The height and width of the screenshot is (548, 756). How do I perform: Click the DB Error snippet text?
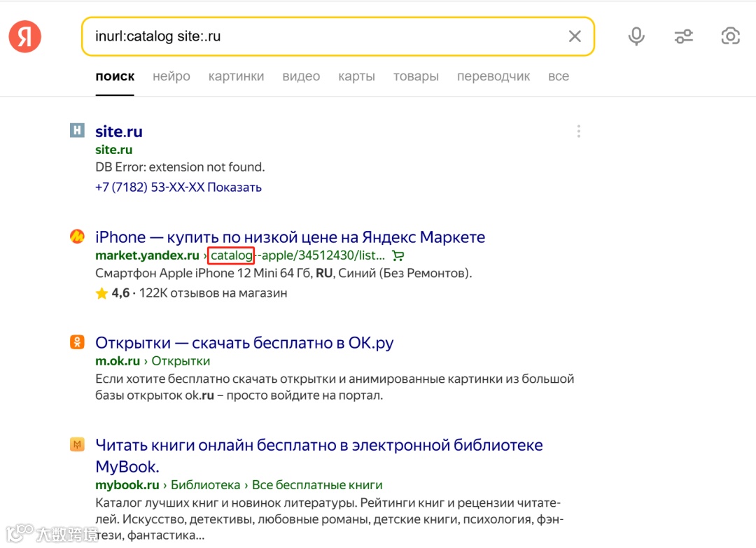pos(181,167)
